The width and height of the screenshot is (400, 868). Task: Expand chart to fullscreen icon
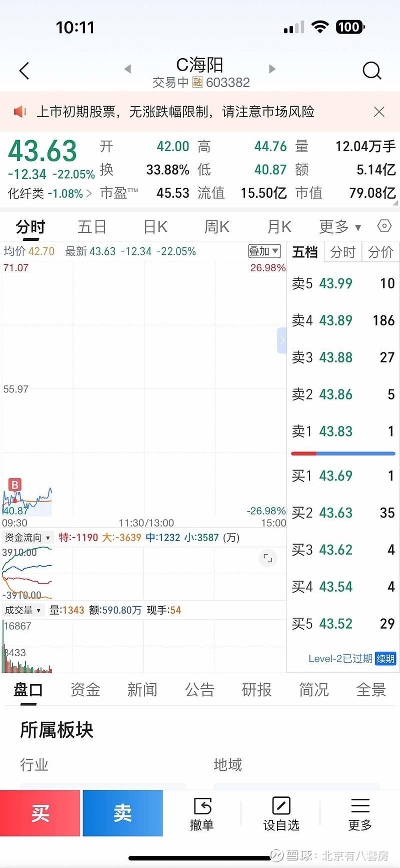point(268,558)
